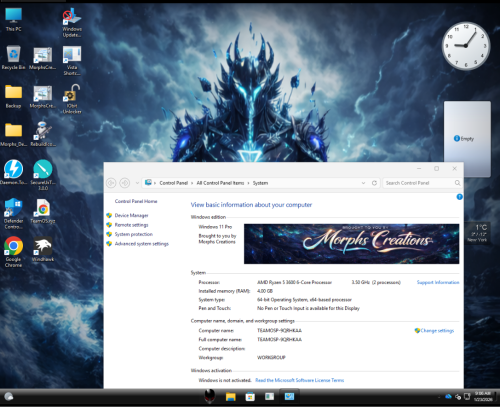The width and height of the screenshot is (500, 407).
Task: Click the active System window taskbar button
Action: click(x=289, y=396)
